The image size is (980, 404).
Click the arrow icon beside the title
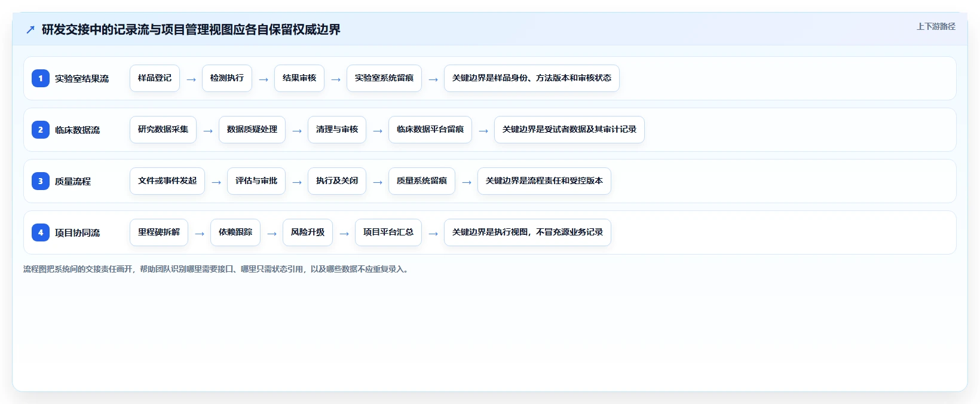point(30,30)
